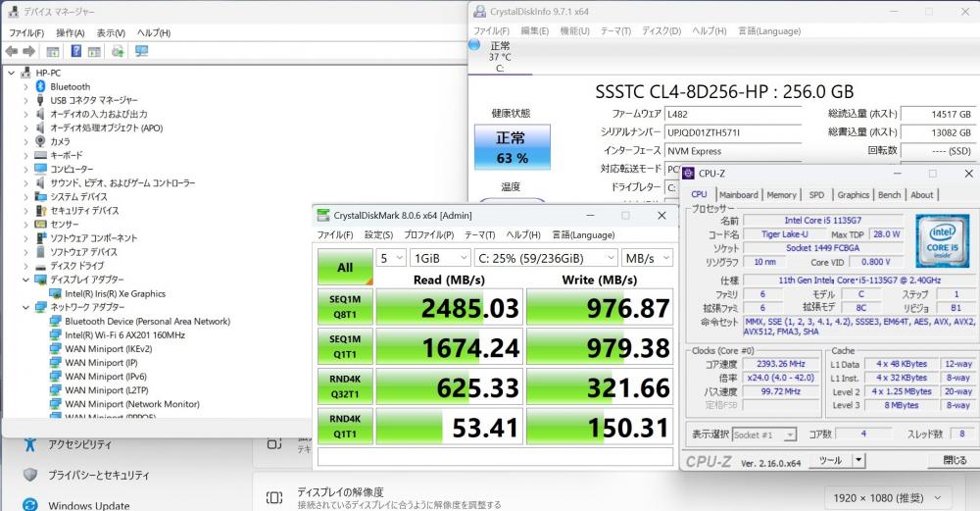Open ディスク(D) menu in CrystalDiskInfo
The width and height of the screenshot is (980, 511).
coord(661,30)
